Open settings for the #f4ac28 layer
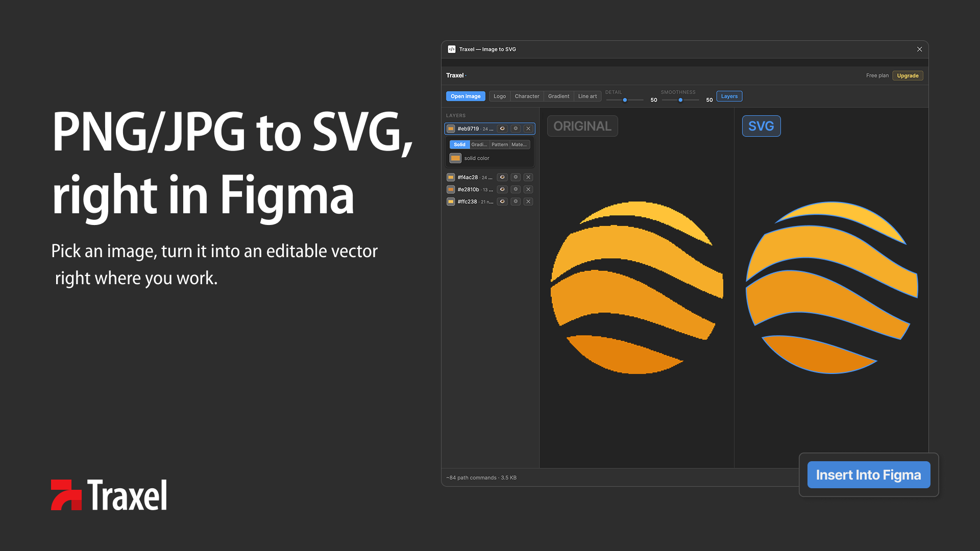 point(516,177)
